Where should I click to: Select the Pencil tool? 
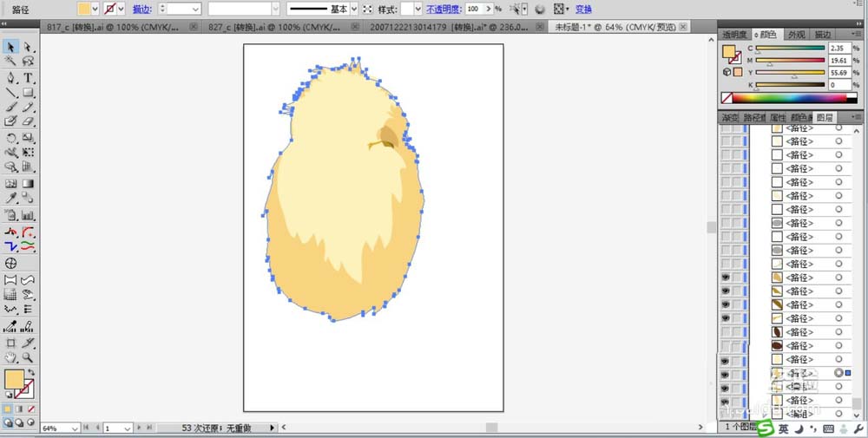(x=28, y=107)
